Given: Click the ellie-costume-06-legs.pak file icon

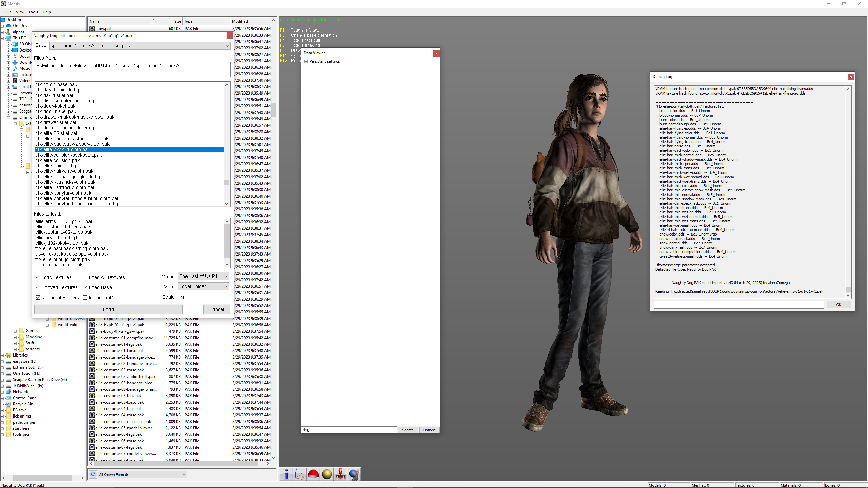Looking at the screenshot, I should [92, 434].
